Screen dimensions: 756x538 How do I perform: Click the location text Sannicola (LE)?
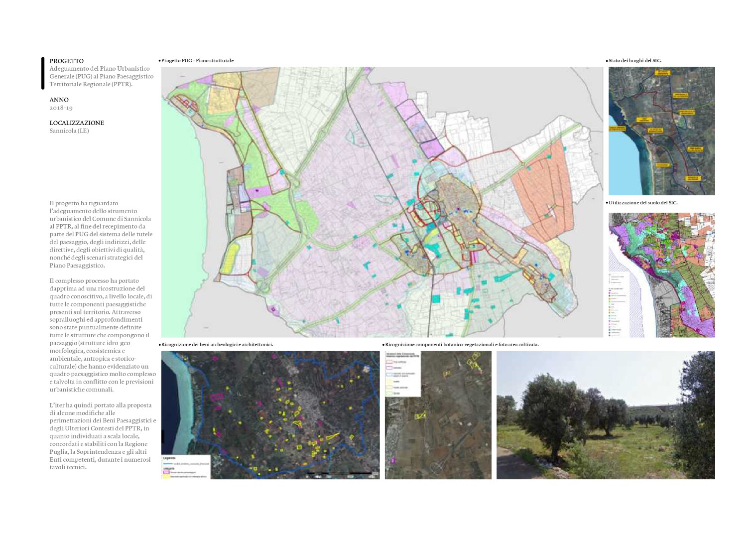69,131
